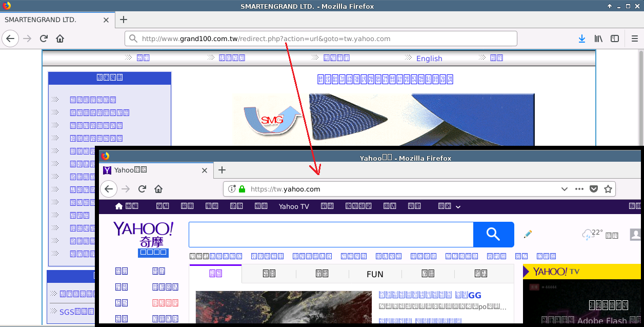Screen dimensions: 644x327
Task: Open news headline ending in GG
Action: pyautogui.click(x=430, y=295)
